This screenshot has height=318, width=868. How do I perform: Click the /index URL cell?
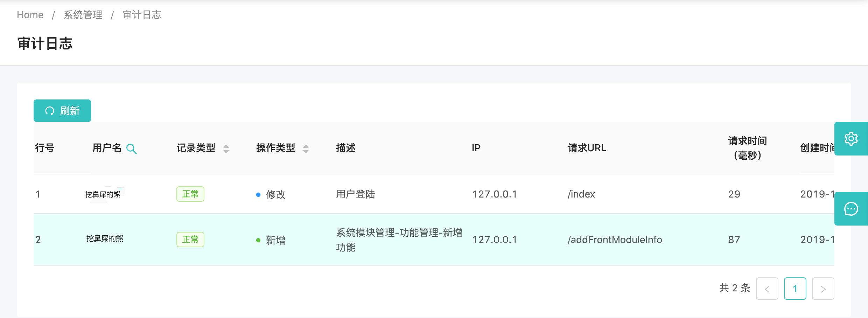pos(581,194)
